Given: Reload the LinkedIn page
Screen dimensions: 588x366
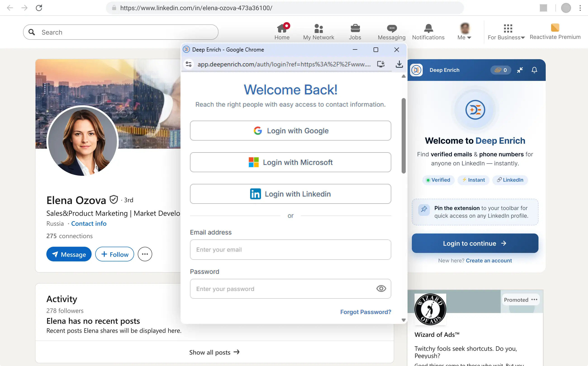Looking at the screenshot, I should pyautogui.click(x=39, y=8).
